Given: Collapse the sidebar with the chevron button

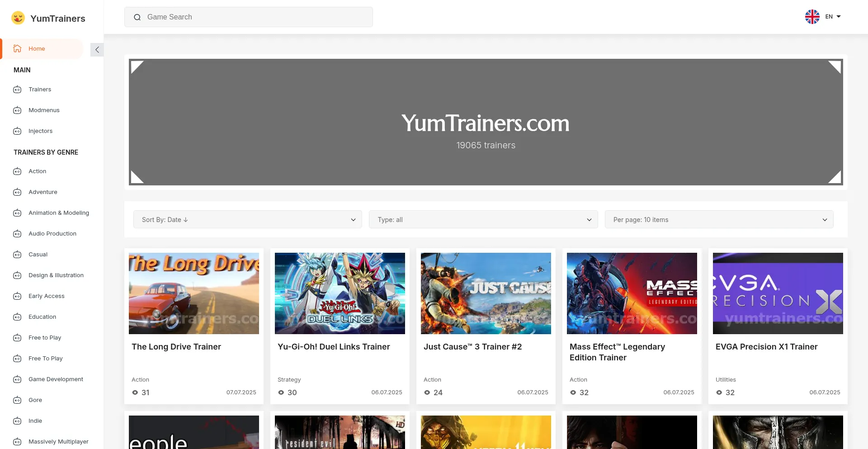Looking at the screenshot, I should click(x=97, y=50).
